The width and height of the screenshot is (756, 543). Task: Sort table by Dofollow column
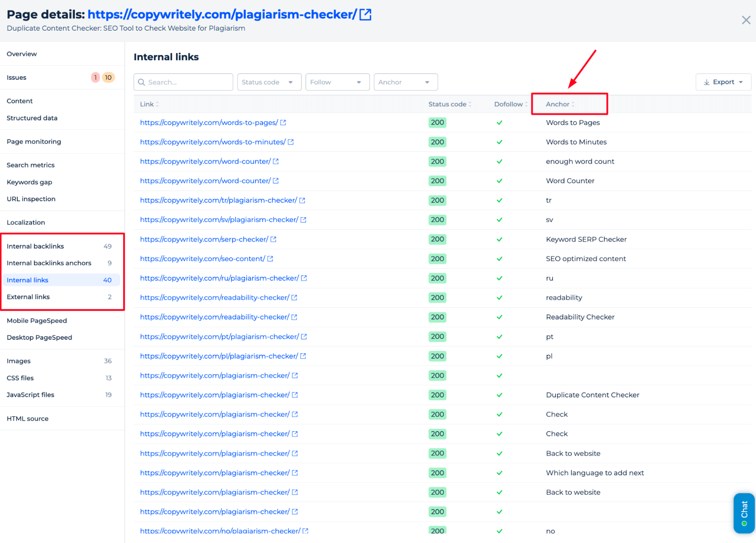(x=511, y=104)
